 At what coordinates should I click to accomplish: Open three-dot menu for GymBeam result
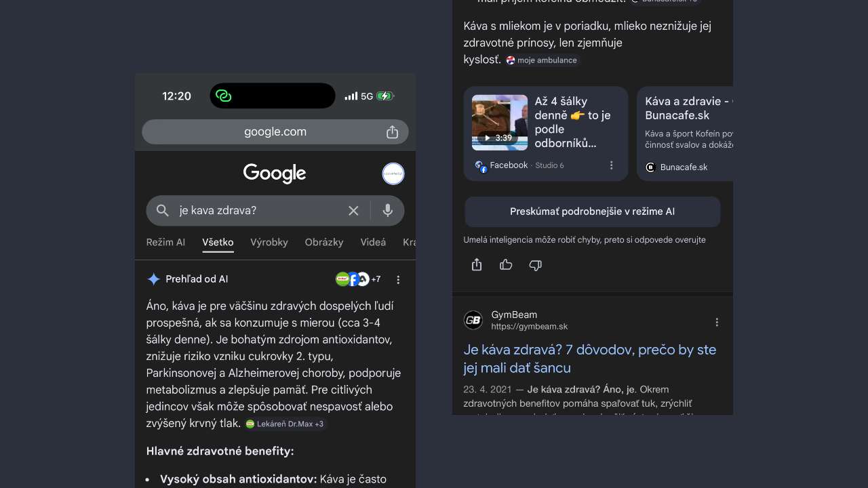717,322
